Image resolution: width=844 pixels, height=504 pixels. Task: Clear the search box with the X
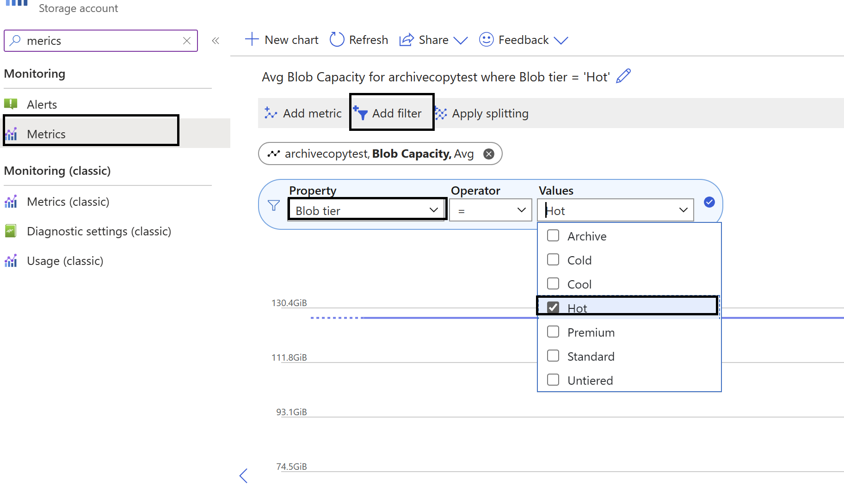tap(186, 41)
